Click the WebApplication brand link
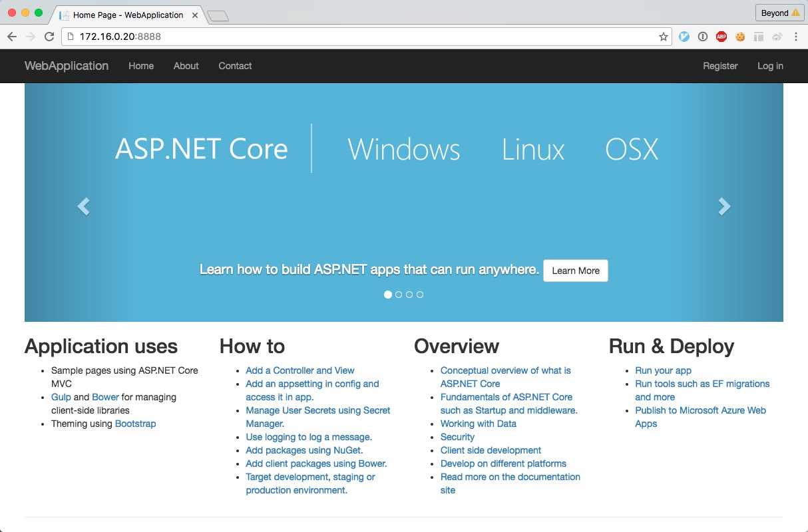The image size is (808, 532). [x=67, y=66]
